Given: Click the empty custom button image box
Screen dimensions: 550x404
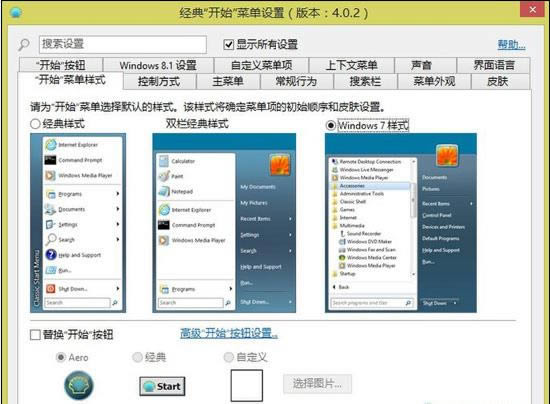Looking at the screenshot, I should (247, 385).
